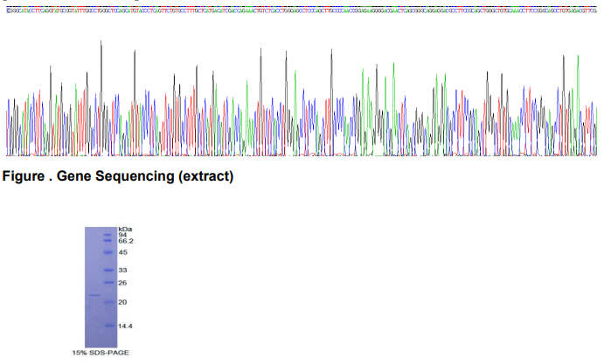Click the 94 kDa marker label

coord(122,235)
